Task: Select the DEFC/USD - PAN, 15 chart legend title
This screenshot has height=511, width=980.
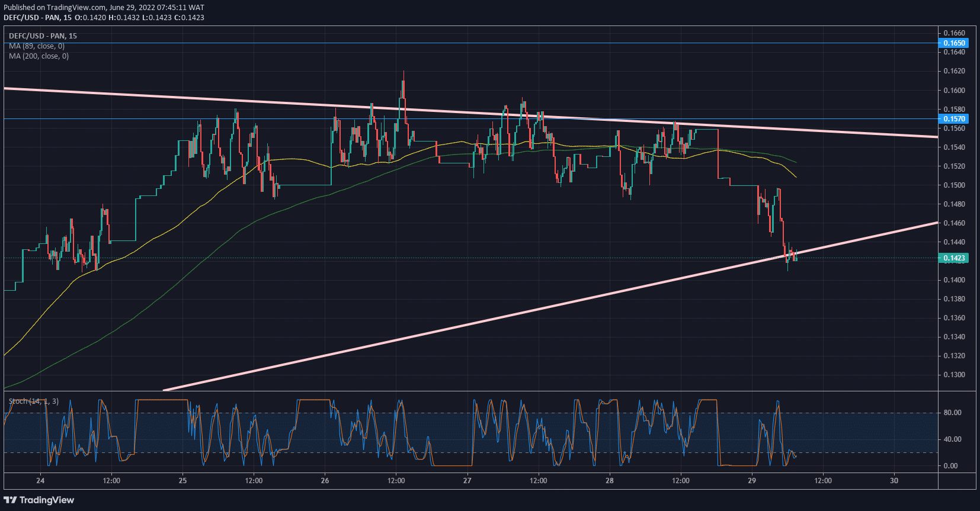Action: click(43, 36)
